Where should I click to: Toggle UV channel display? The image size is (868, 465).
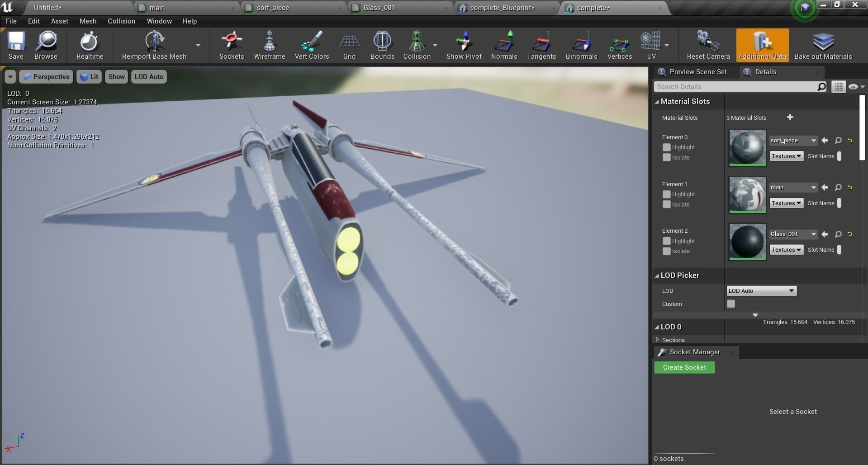click(x=651, y=45)
